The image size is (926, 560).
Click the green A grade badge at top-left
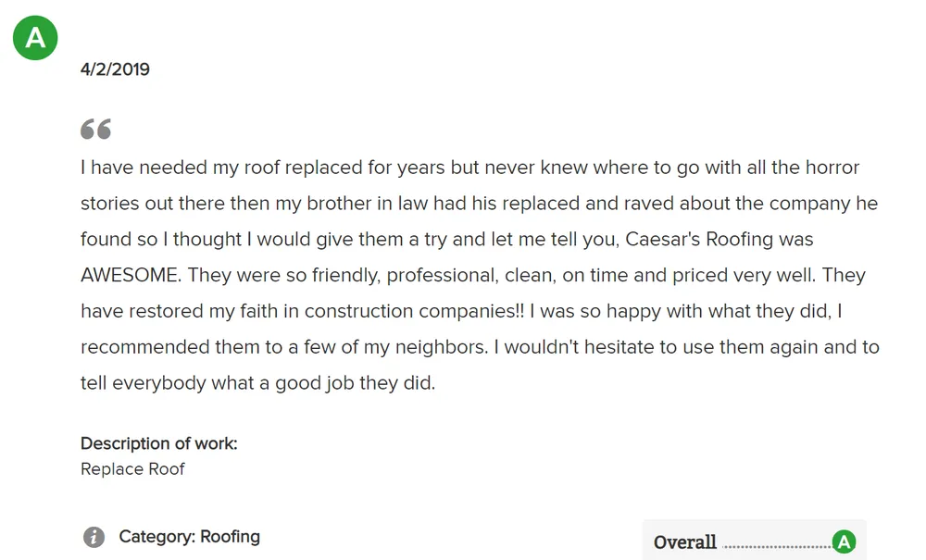(x=35, y=38)
